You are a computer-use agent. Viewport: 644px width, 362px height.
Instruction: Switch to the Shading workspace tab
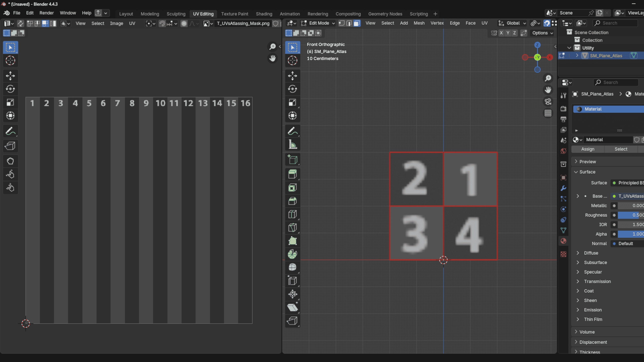[x=264, y=14]
